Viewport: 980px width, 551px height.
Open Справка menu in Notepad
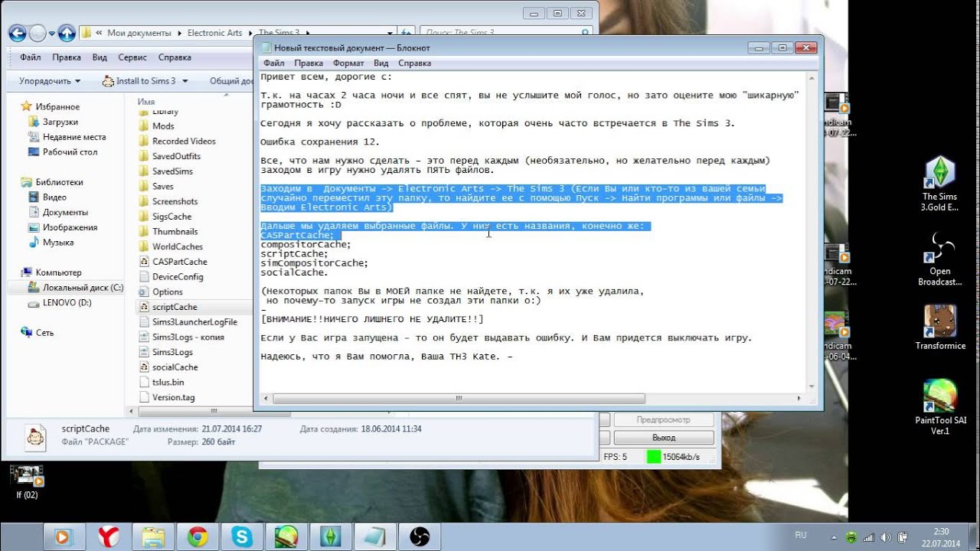415,64
